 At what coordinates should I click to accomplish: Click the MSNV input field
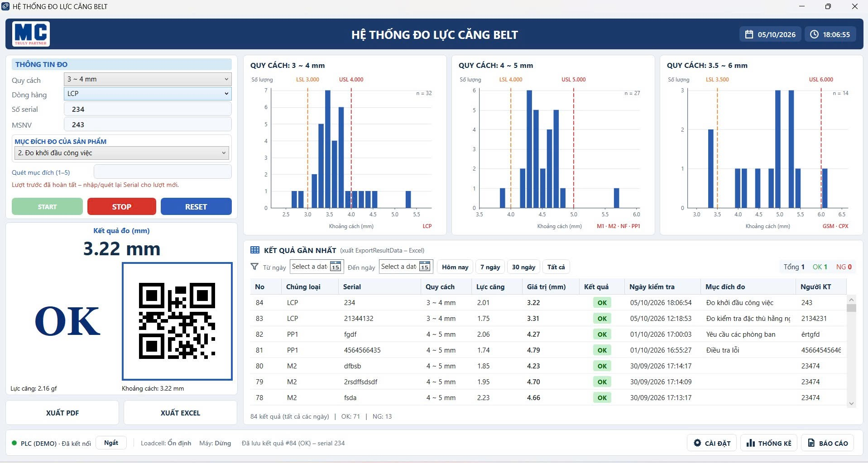point(148,124)
